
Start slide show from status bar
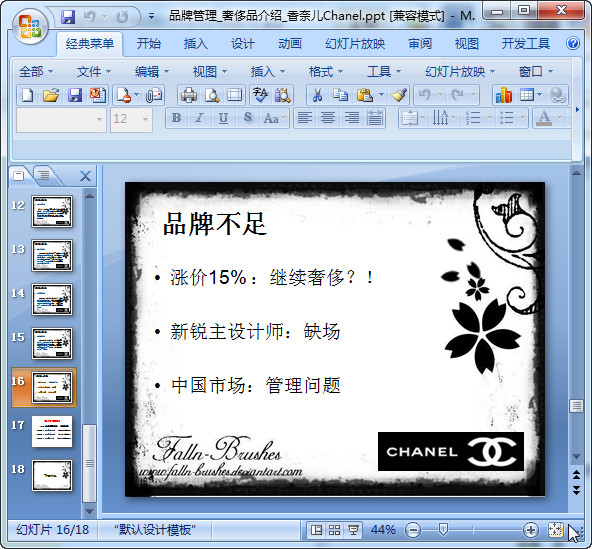pyautogui.click(x=353, y=530)
